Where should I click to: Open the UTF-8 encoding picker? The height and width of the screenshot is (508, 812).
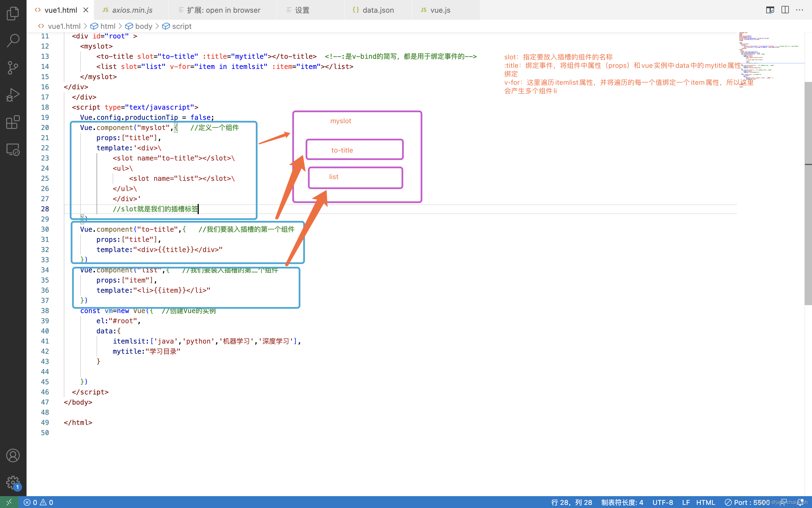pos(662,502)
